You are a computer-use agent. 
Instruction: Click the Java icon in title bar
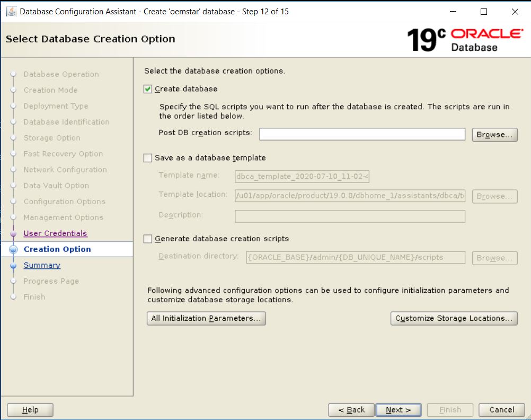11,12
